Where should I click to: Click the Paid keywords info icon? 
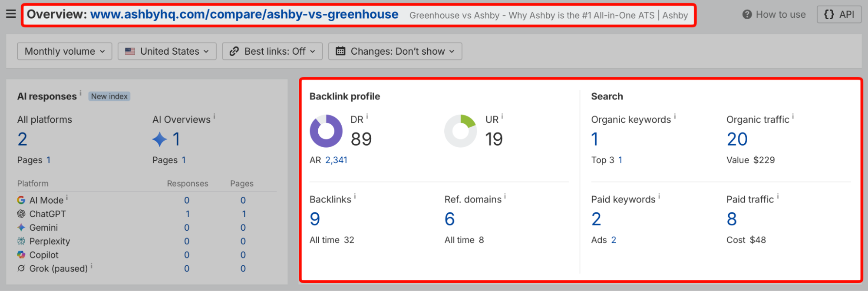[x=659, y=196]
